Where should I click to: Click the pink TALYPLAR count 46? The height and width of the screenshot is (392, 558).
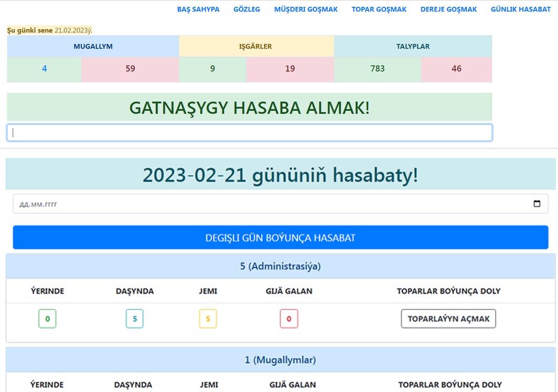click(x=457, y=68)
